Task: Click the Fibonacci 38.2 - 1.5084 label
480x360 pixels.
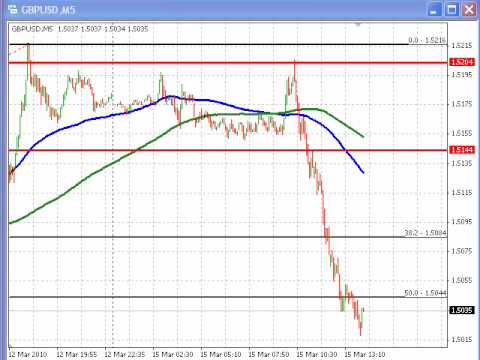Action: tap(425, 233)
